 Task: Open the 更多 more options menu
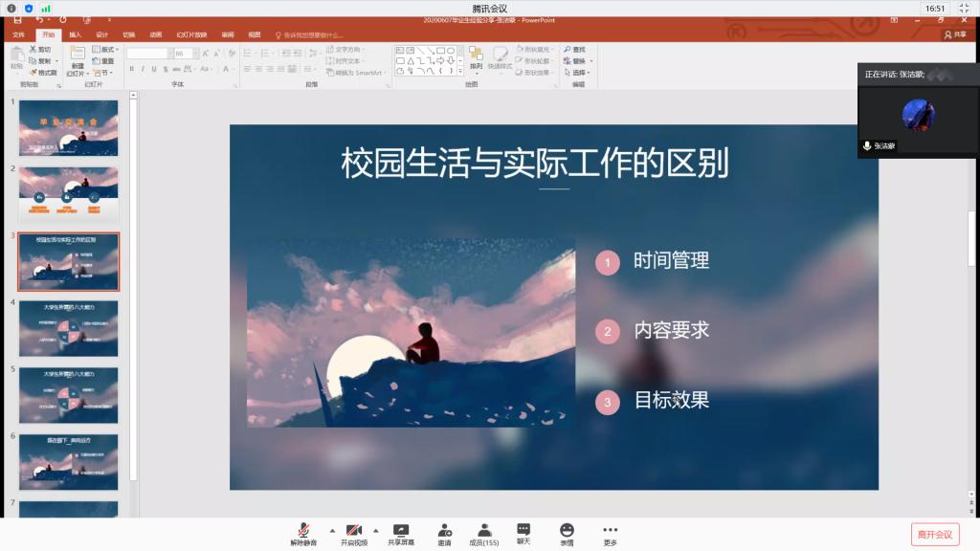click(x=610, y=534)
